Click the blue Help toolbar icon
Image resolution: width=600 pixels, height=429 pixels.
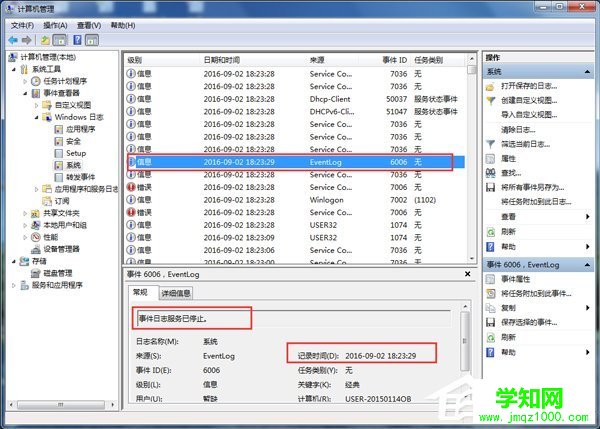[77, 40]
